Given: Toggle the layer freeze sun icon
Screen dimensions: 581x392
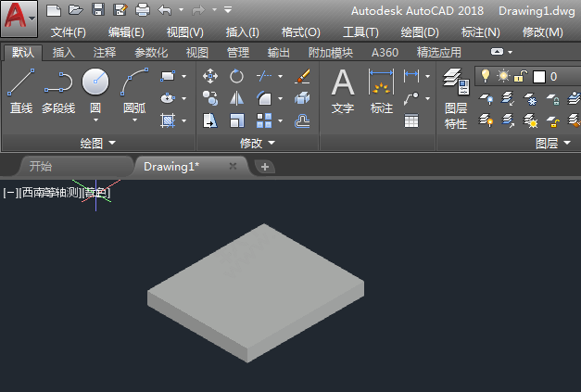Looking at the screenshot, I should (x=503, y=76).
